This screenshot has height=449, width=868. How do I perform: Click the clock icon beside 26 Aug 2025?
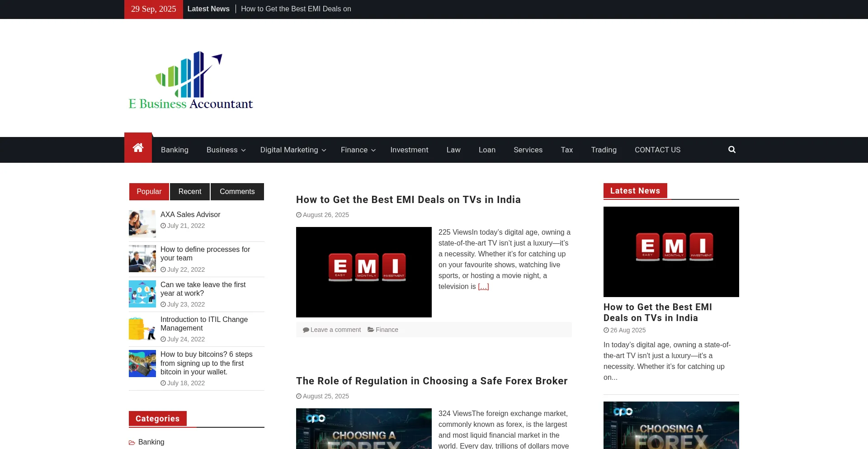(x=606, y=330)
